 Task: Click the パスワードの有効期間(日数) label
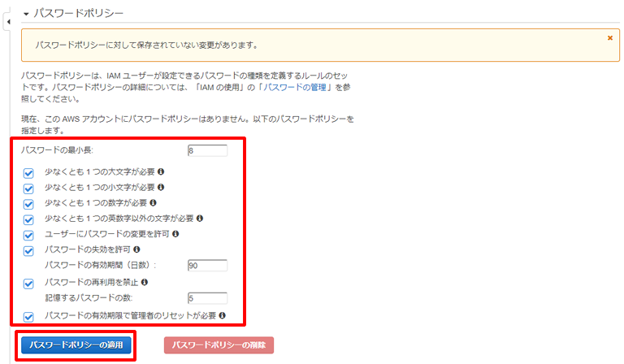[x=100, y=265]
